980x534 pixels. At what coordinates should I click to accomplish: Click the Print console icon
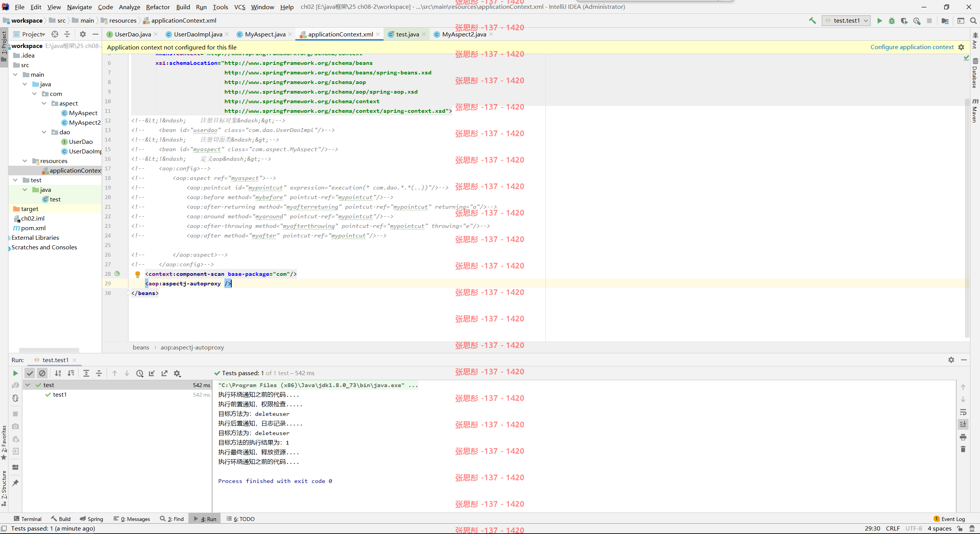coord(963,437)
